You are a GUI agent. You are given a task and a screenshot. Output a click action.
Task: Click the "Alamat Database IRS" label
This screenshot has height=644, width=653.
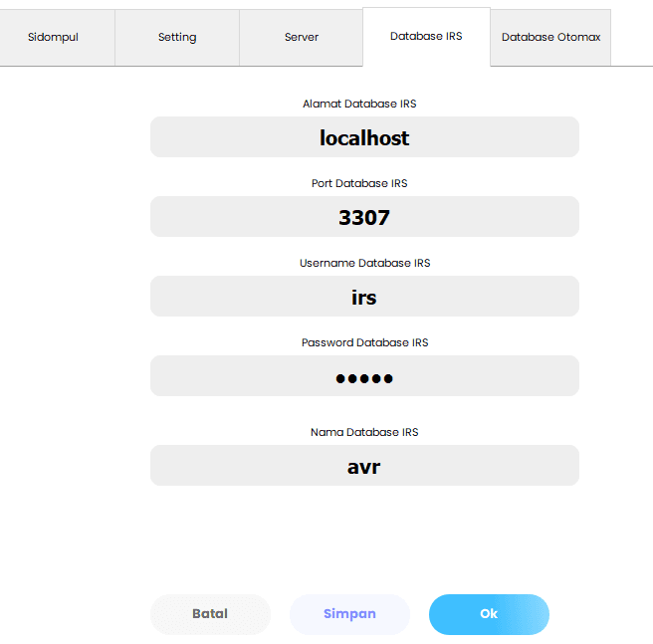pos(365,104)
